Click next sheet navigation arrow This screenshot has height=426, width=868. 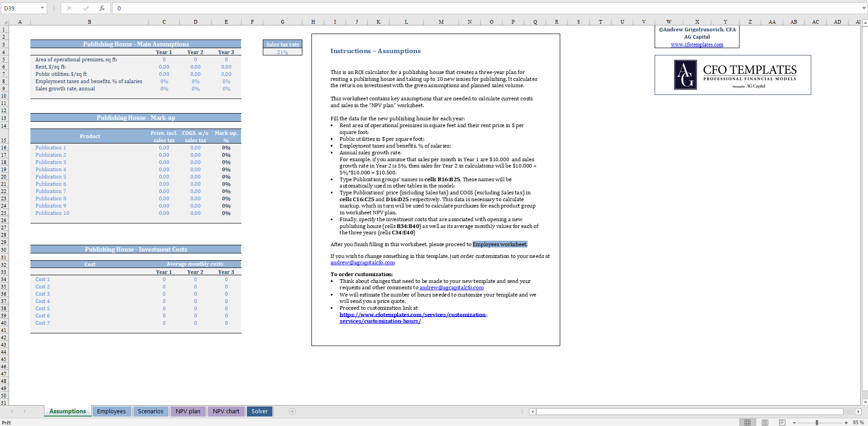point(25,411)
